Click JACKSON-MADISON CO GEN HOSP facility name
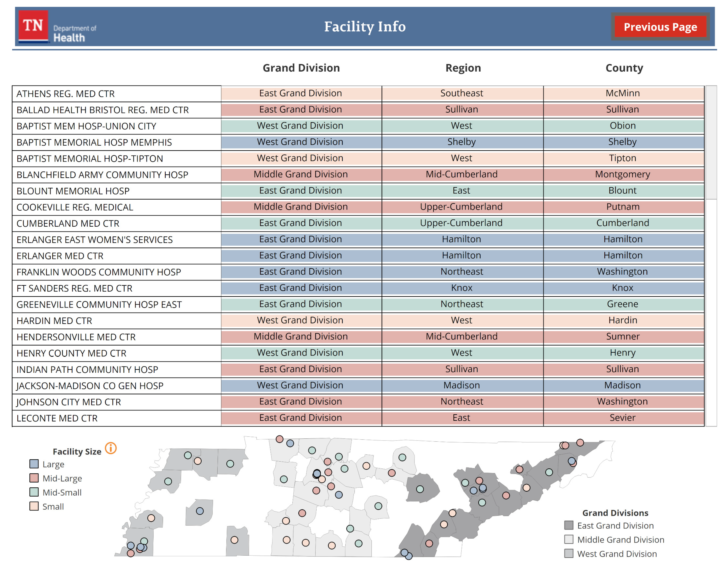Image resolution: width=728 pixels, height=566 pixels. (x=90, y=386)
